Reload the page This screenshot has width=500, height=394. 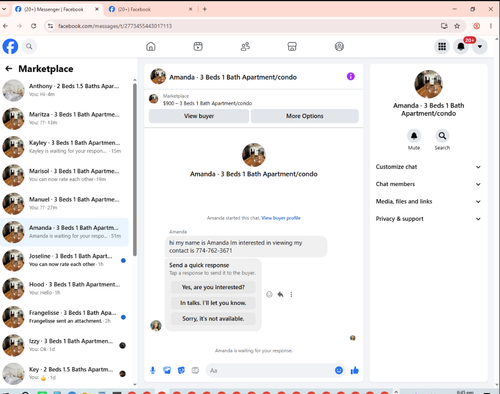tap(33, 26)
